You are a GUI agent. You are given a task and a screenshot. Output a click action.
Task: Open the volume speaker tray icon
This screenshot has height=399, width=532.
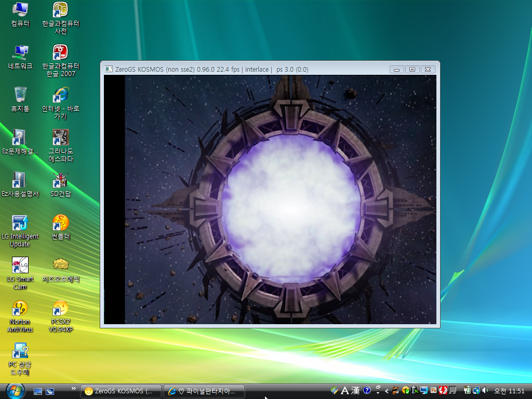coord(485,391)
